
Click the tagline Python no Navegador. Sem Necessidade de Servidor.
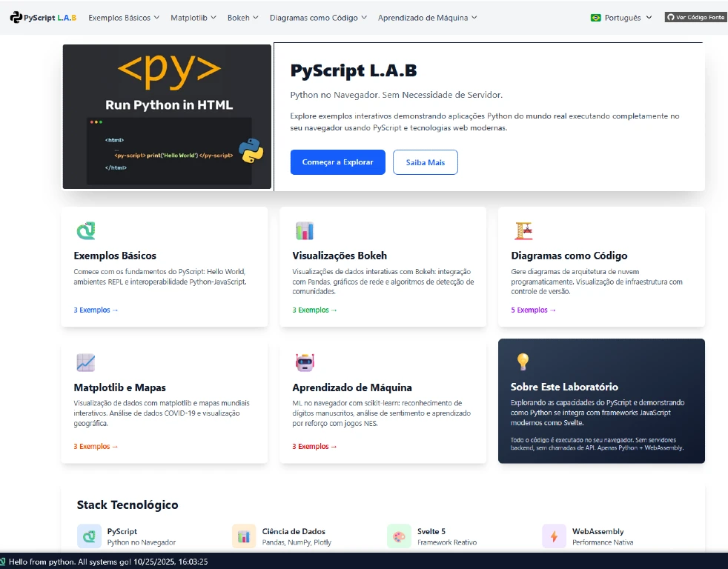point(396,95)
